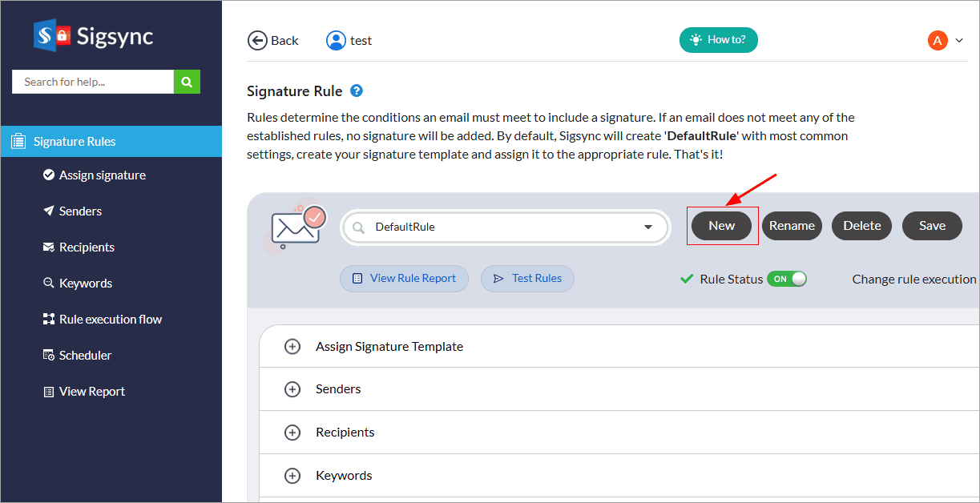Click the search for help field
Screen dimensions: 980x503
(x=92, y=81)
